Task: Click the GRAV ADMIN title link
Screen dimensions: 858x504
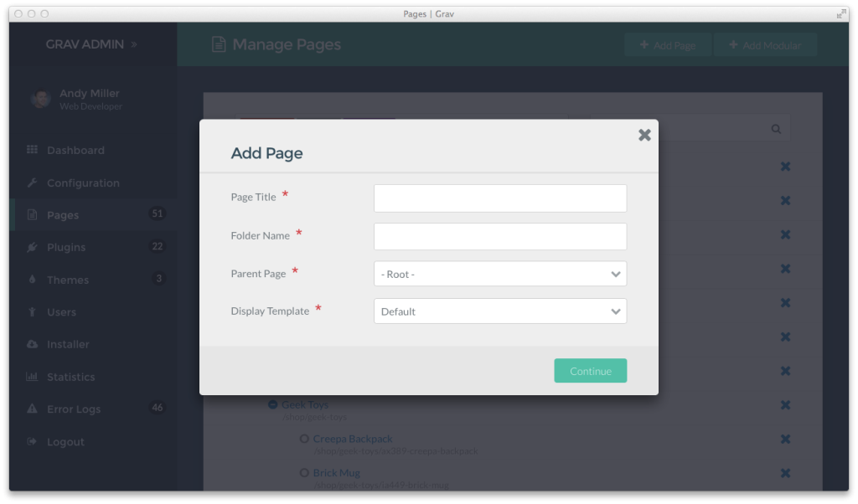Action: tap(85, 44)
